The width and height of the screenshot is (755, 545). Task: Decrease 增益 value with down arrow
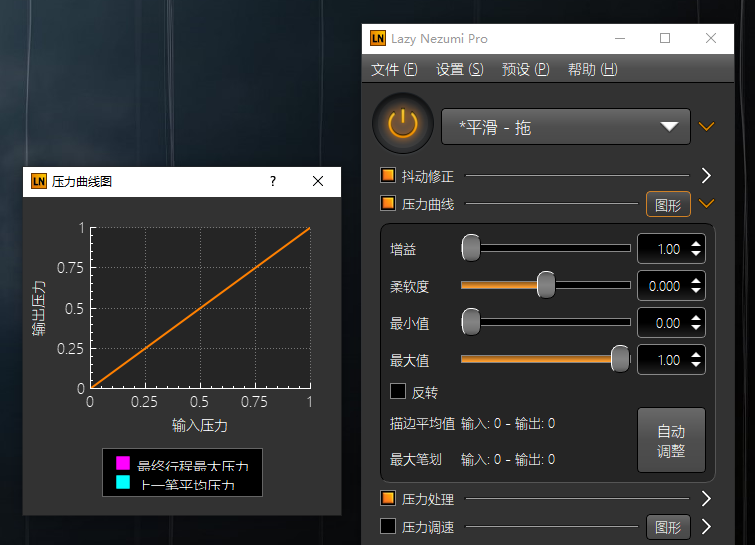pyautogui.click(x=696, y=254)
